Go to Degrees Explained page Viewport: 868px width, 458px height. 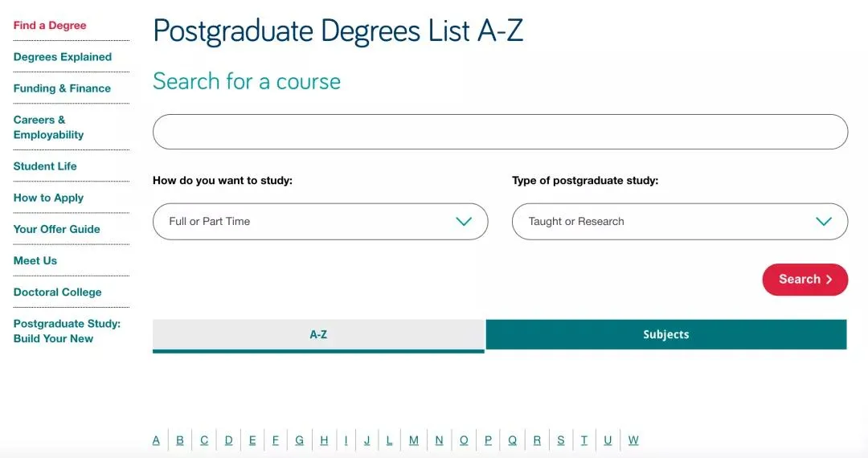(x=63, y=57)
